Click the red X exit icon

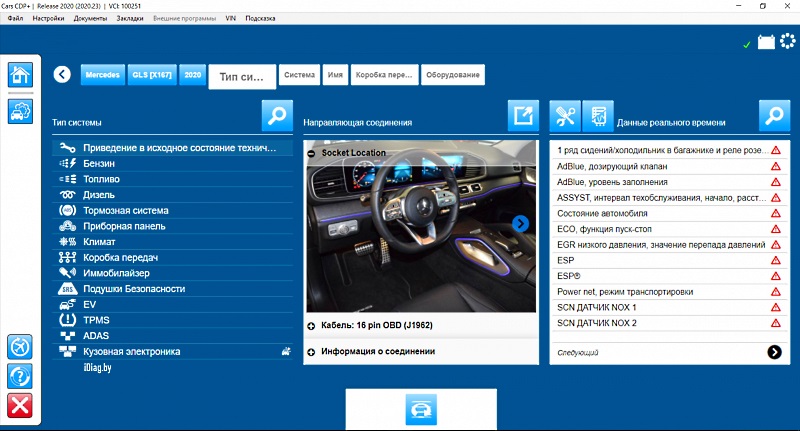[20, 404]
